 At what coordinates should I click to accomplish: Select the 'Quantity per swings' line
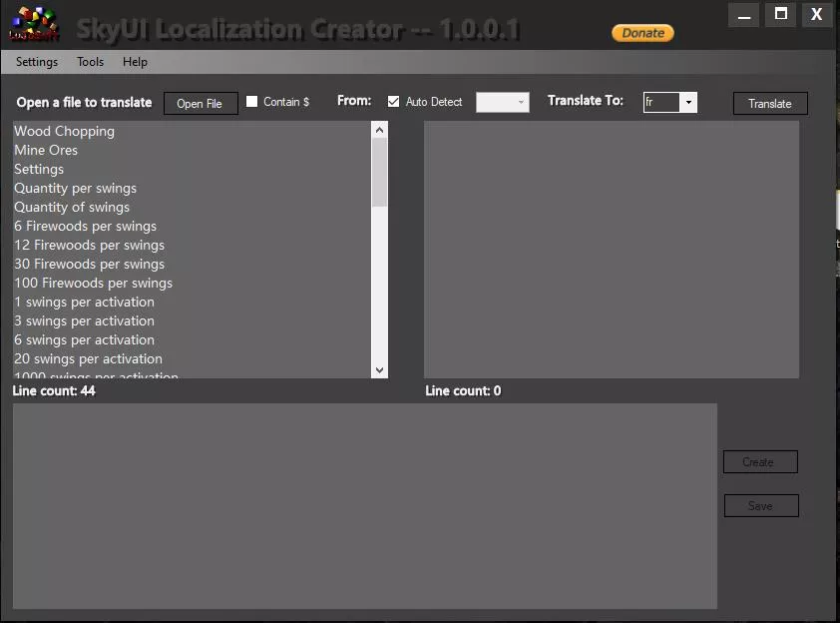(76, 188)
